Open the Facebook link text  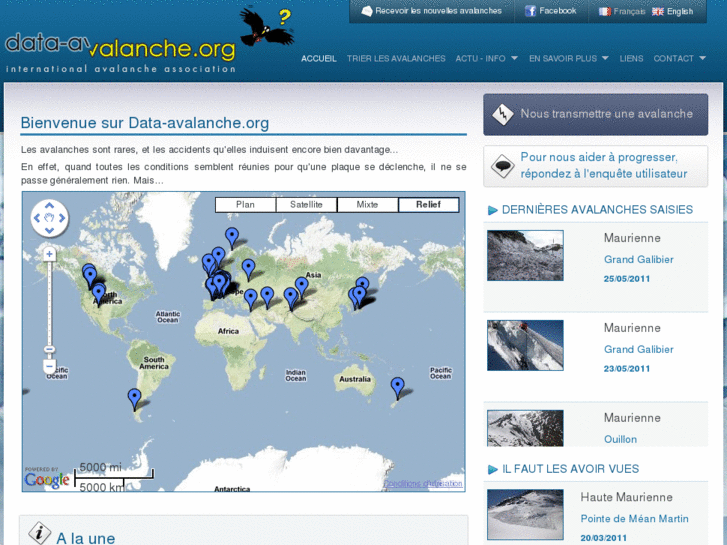pos(558,11)
